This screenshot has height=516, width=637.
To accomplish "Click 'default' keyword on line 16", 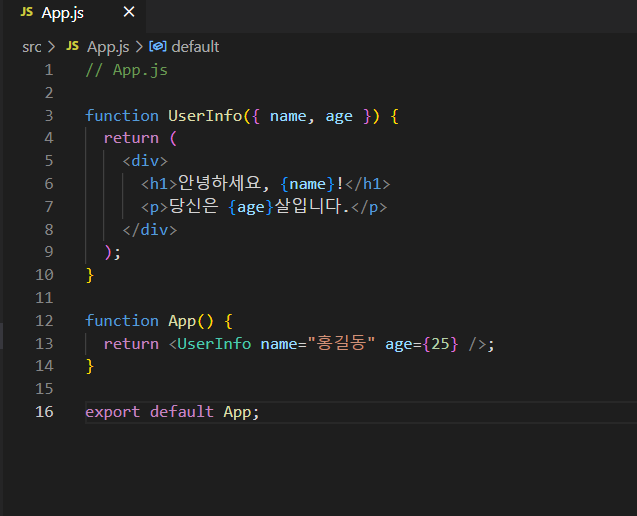I will [x=182, y=412].
